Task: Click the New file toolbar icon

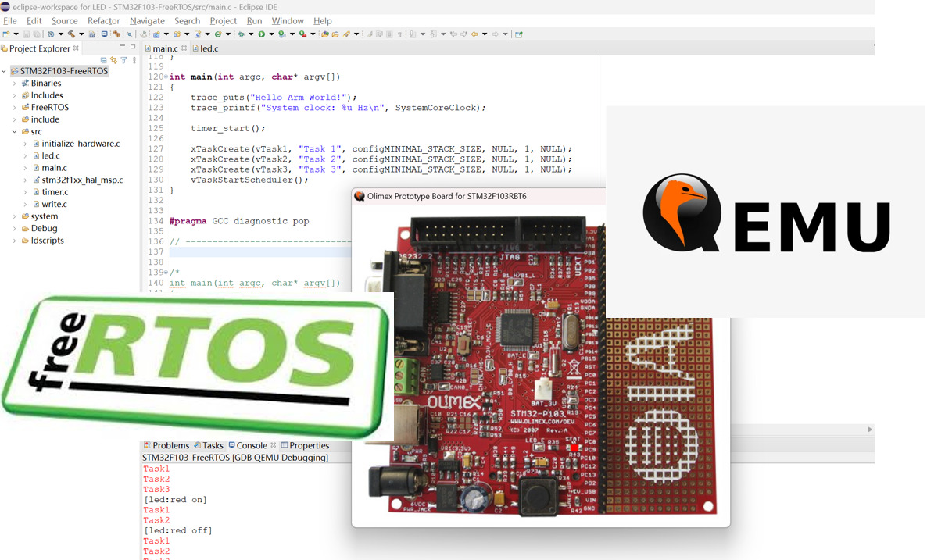Action: coord(6,34)
